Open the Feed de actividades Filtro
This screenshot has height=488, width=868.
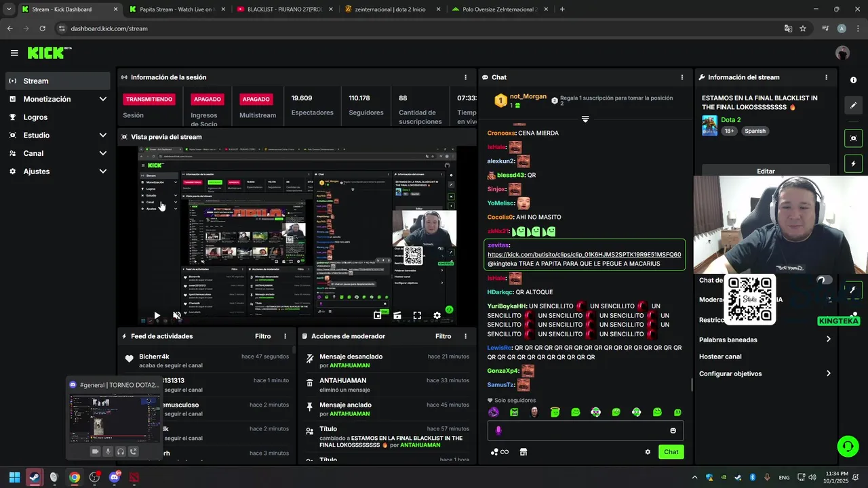pos(263,336)
